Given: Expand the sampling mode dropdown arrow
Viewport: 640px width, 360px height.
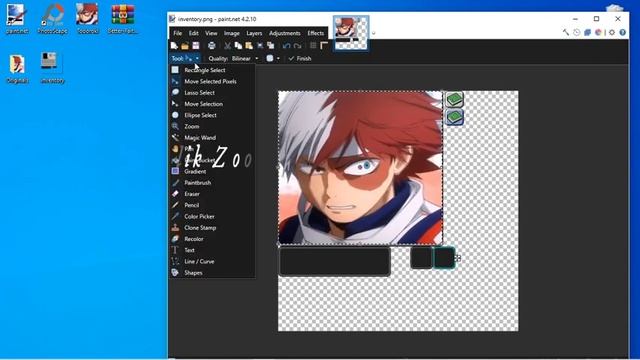Looking at the screenshot, I should [x=278, y=59].
